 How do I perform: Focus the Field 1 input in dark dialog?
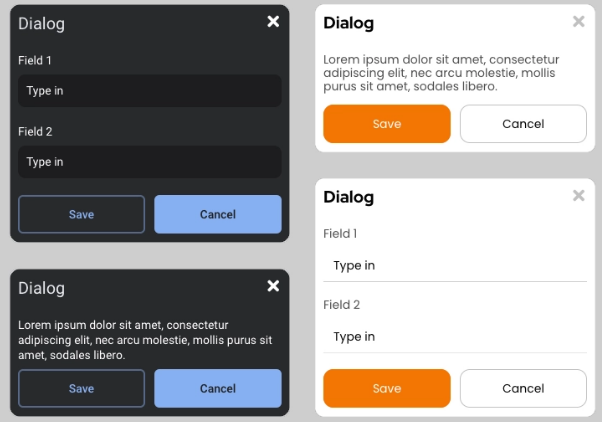point(149,91)
